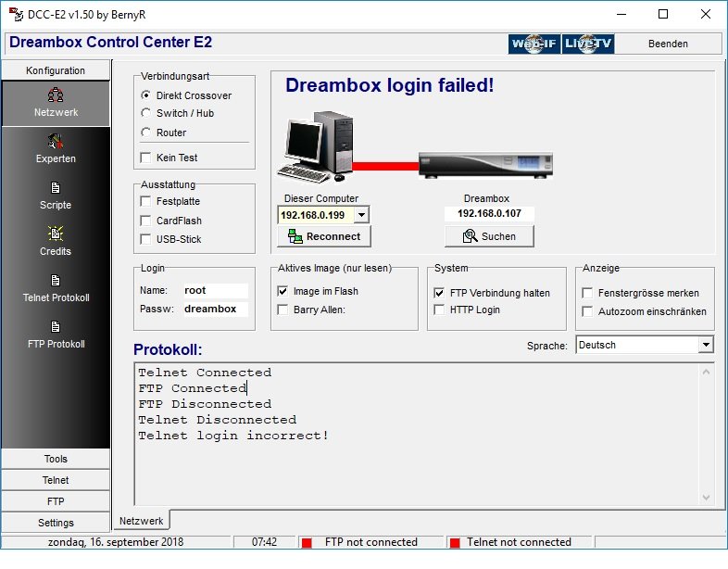Click the Passw password field
The height and width of the screenshot is (569, 728).
[216, 309]
